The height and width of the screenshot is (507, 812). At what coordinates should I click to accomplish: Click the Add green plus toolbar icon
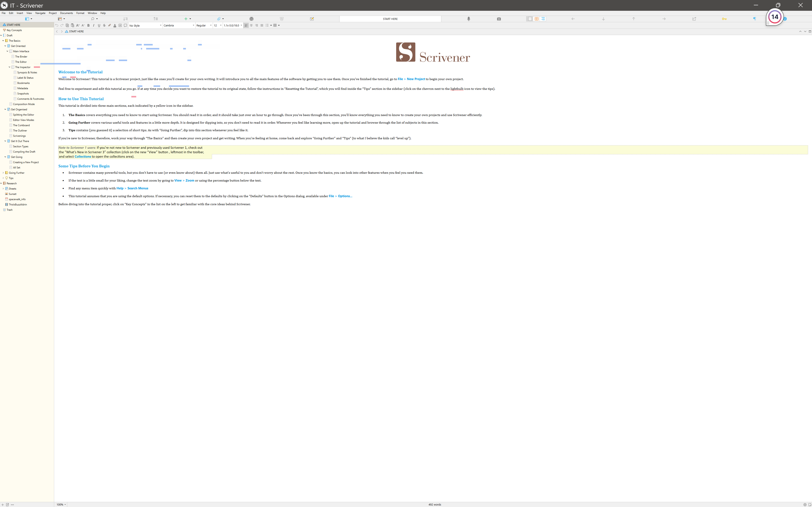[186, 19]
